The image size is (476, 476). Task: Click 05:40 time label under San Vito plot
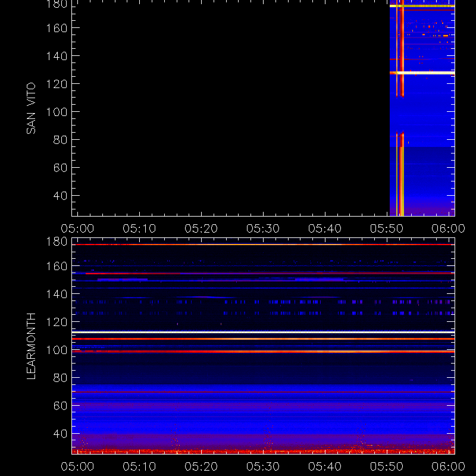325,228
